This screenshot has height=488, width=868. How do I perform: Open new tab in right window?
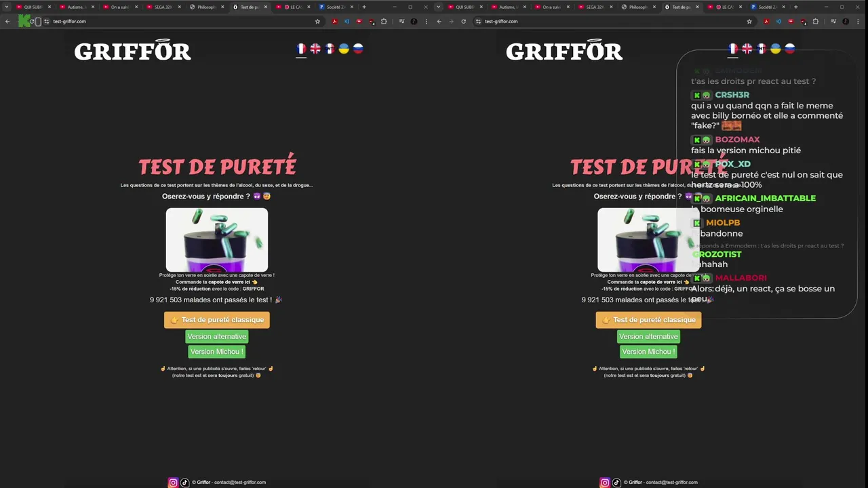[x=795, y=7]
